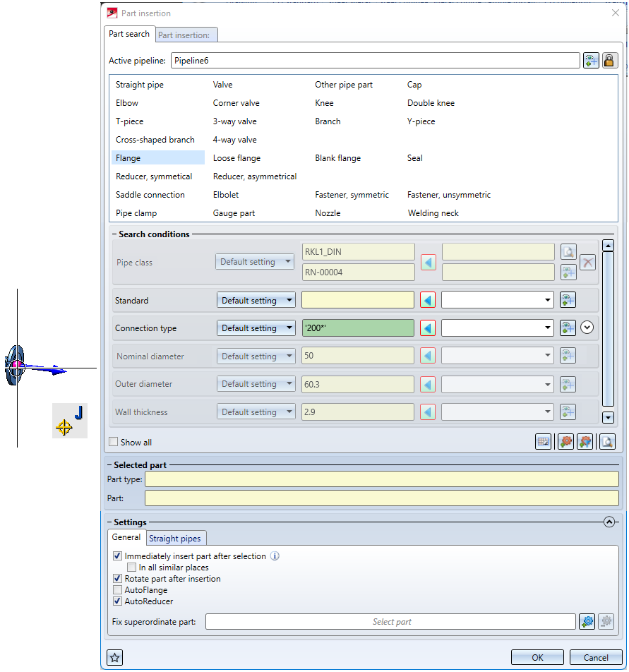This screenshot has width=629, height=672.
Task: Collapse the Settings section with the circular chevron
Action: point(609,522)
